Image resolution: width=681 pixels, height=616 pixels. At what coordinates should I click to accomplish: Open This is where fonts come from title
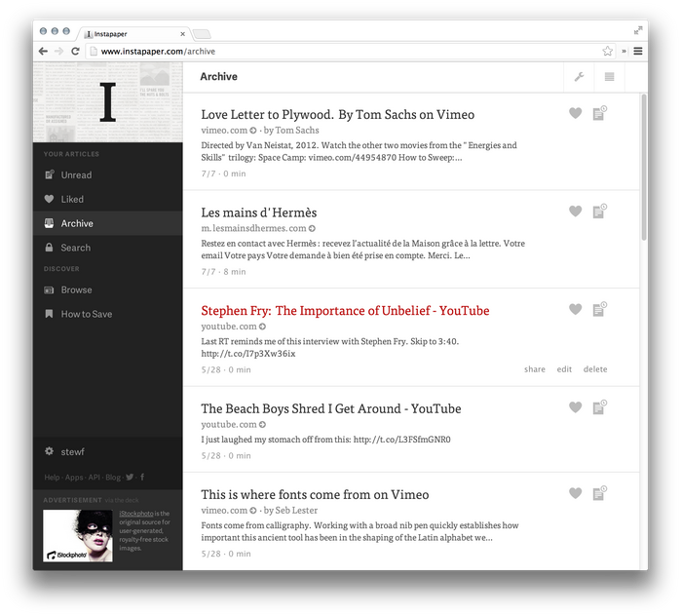(315, 495)
